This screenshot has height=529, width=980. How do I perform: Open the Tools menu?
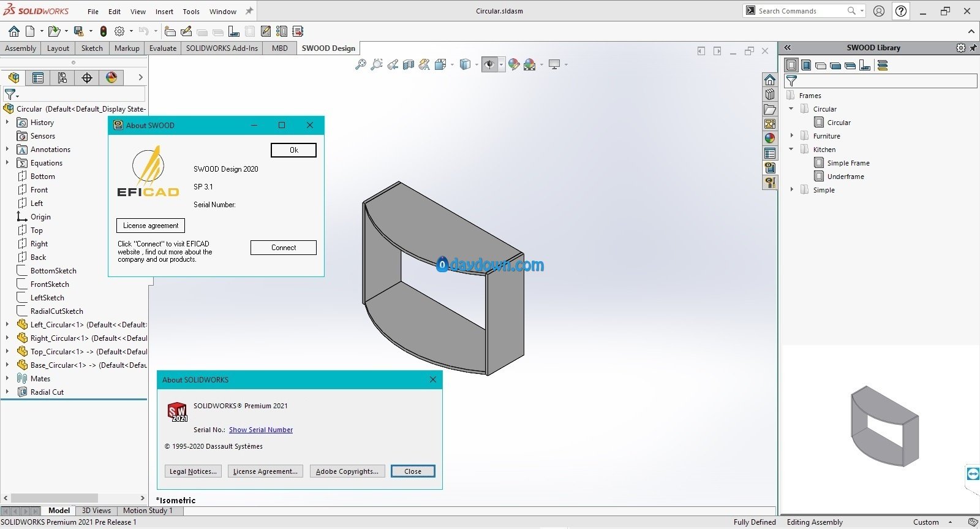[x=191, y=11]
